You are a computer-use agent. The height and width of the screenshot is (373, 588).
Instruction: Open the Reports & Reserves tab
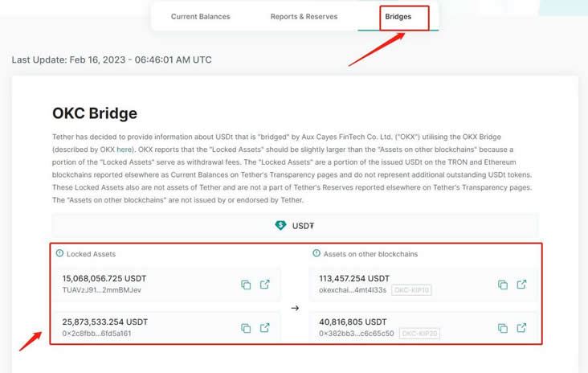pyautogui.click(x=304, y=17)
